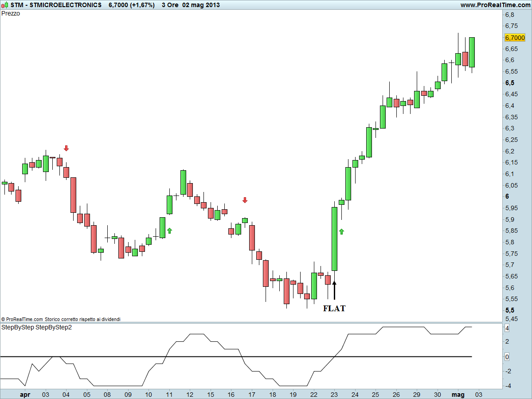This screenshot has height=399, width=532.
Task: Click the red sell arrow above 16 April candles
Action: pos(245,200)
